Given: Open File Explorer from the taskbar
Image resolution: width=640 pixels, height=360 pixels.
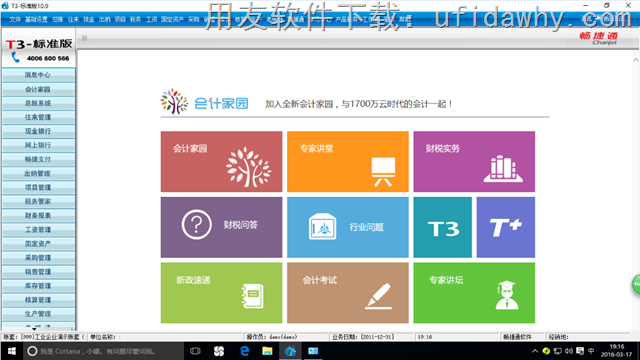Looking at the screenshot, I should 267,351.
